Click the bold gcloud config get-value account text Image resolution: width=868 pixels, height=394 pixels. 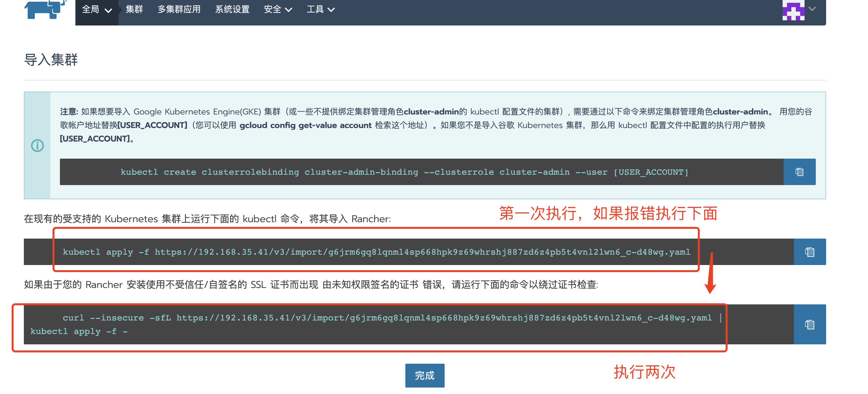305,125
